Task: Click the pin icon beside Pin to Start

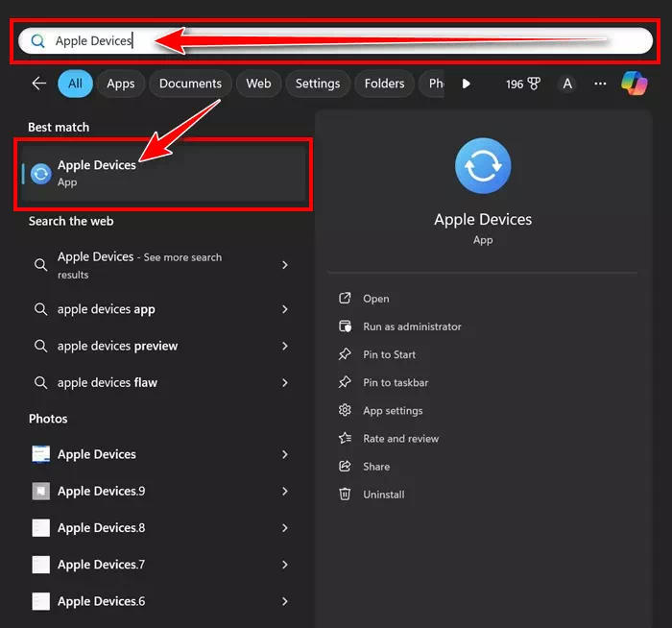Action: pyautogui.click(x=345, y=354)
